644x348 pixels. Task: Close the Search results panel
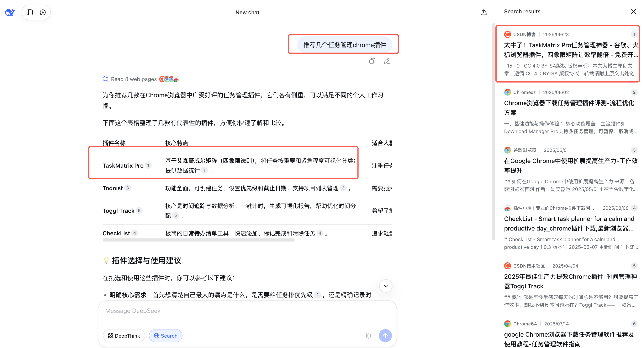pyautogui.click(x=633, y=12)
